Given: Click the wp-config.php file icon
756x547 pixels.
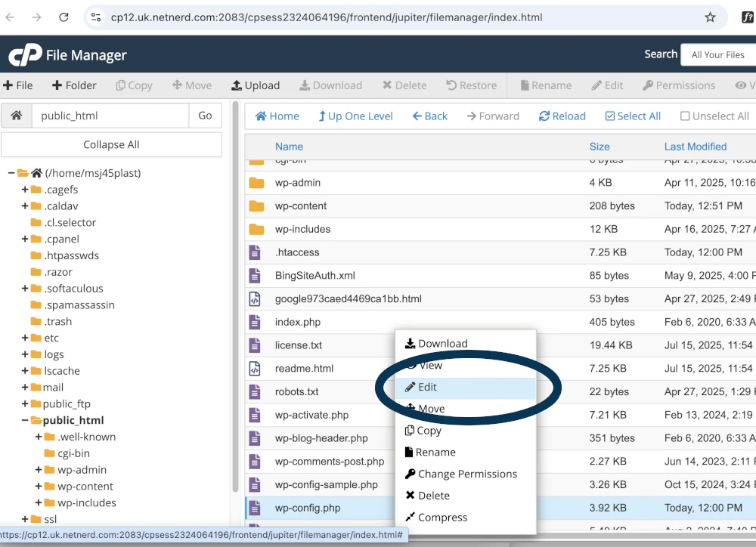Looking at the screenshot, I should [255, 508].
